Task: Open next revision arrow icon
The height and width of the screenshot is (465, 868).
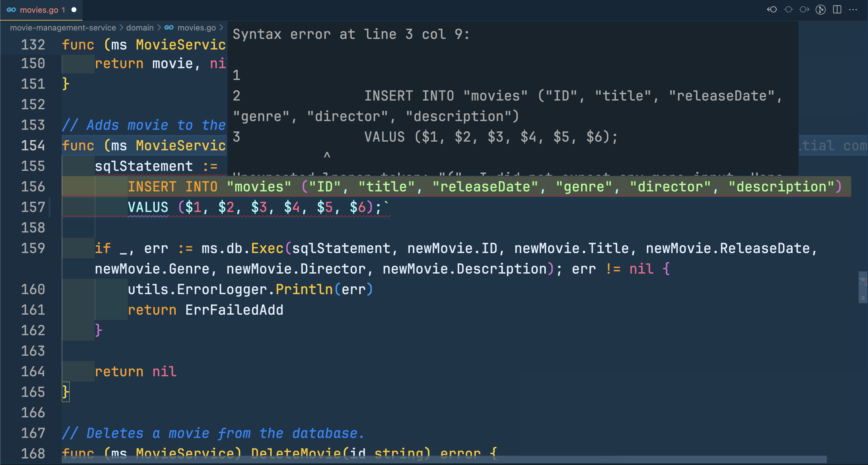Action: click(804, 9)
